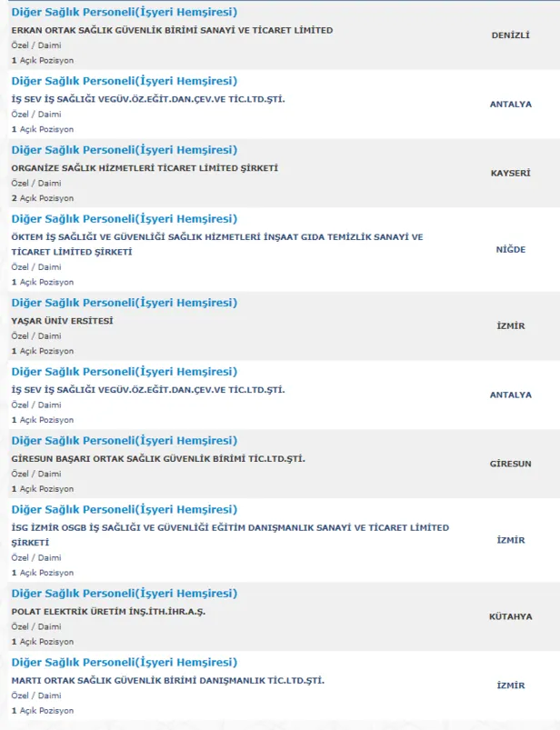Screen dimensions: 560x730
Task: Open the job title above MARTI ORTAK SAĞLIK
Action: (x=124, y=663)
